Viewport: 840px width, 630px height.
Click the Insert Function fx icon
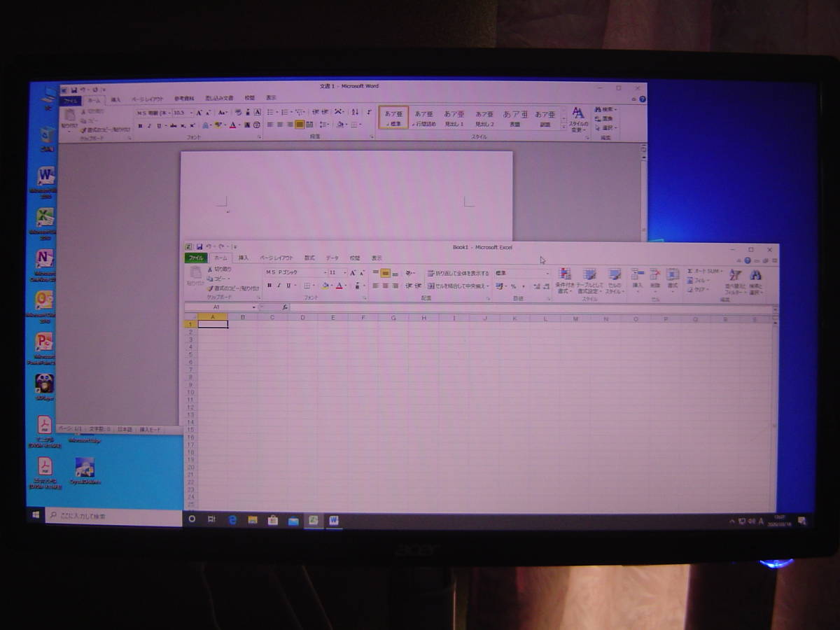[x=285, y=307]
